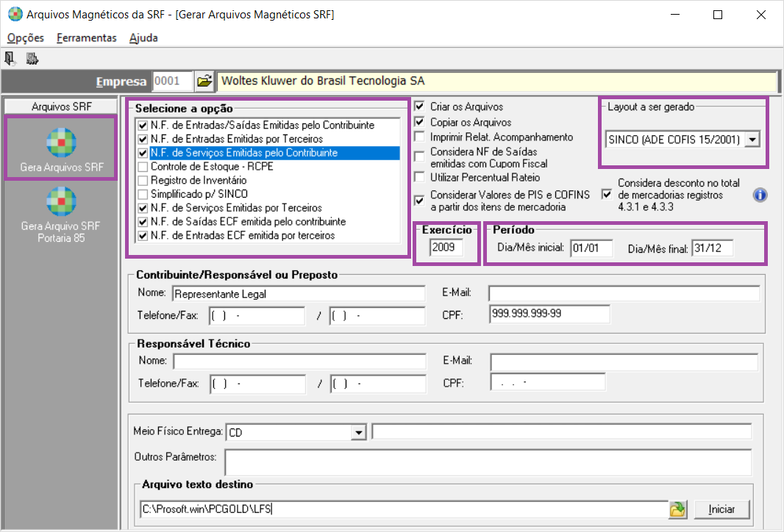The height and width of the screenshot is (532, 784).
Task: Open the Ajuda menu
Action: coord(143,38)
